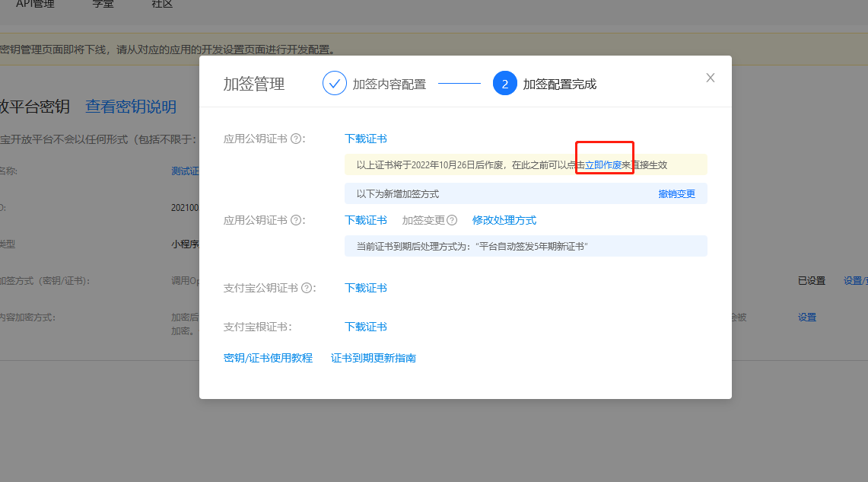868x482 pixels.
Task: Open the 证书到期更新指南 guide
Action: 373,357
